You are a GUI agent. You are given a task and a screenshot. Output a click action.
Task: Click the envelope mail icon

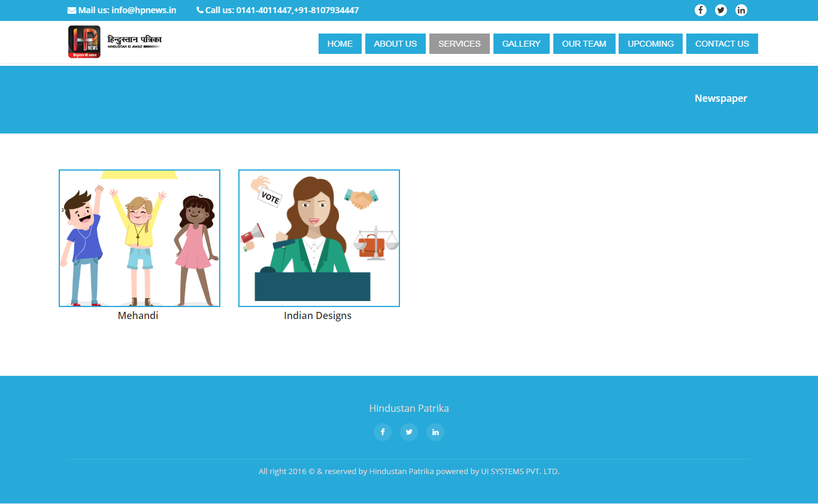pos(72,10)
